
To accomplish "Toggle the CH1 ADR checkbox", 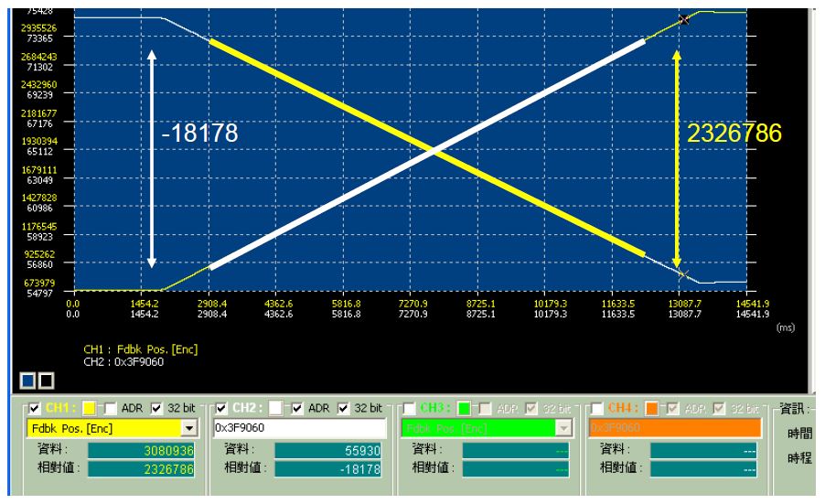I will [109, 407].
